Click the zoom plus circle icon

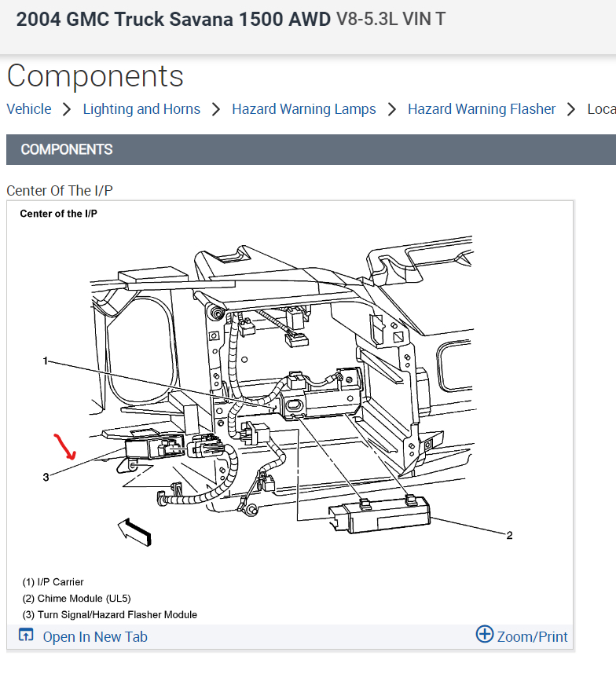click(485, 634)
